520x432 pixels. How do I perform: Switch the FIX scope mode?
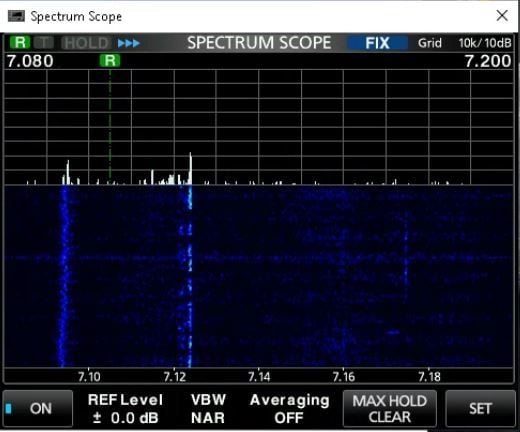pos(377,43)
